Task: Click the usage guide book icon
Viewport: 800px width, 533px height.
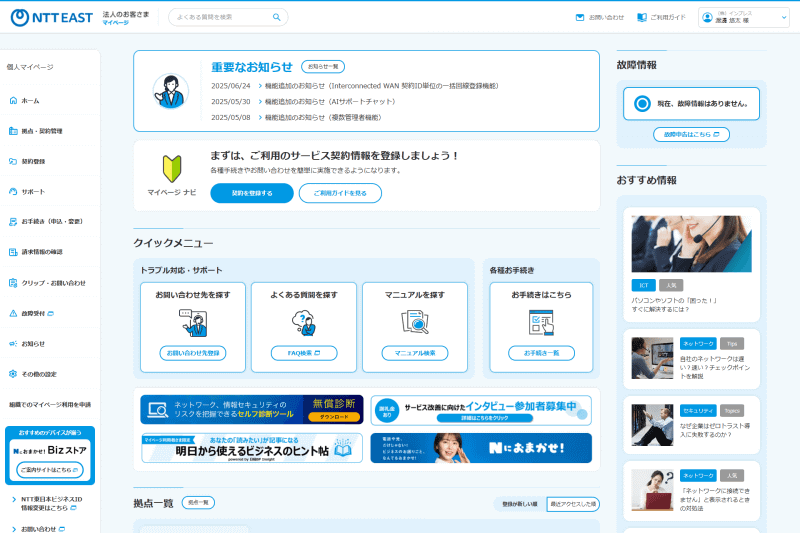Action: pos(642,17)
